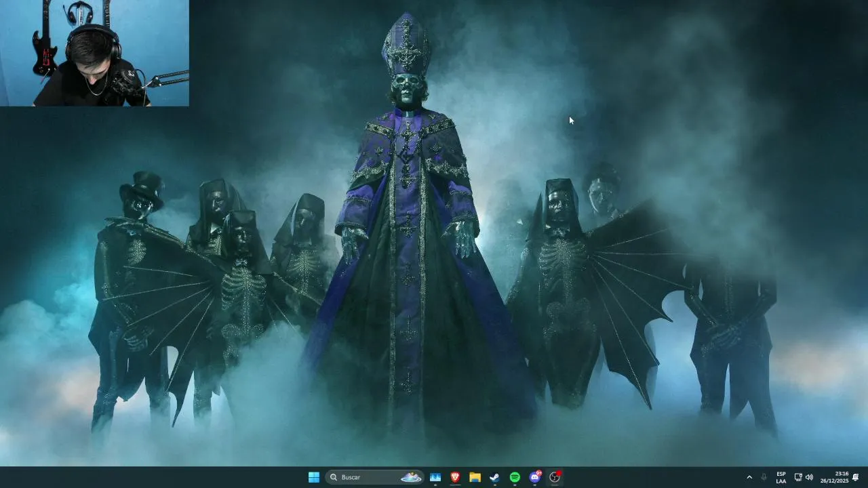Viewport: 868px width, 488px height.
Task: Click the Buscar search box
Action: click(374, 477)
